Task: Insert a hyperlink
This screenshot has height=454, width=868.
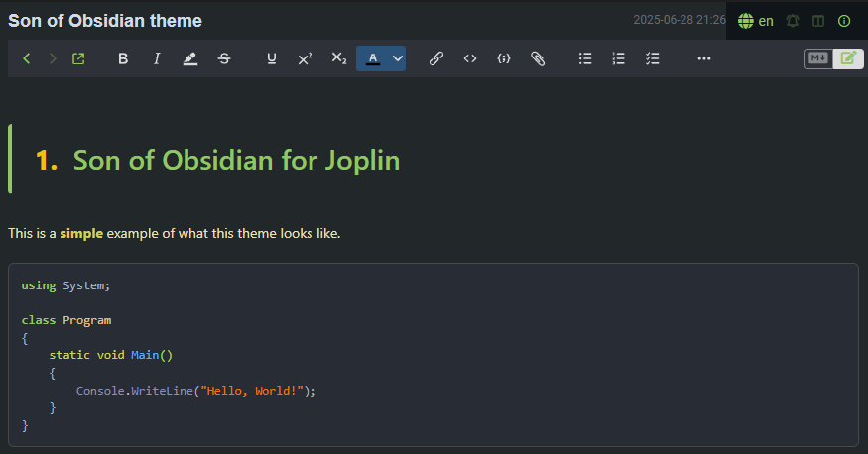Action: (436, 58)
